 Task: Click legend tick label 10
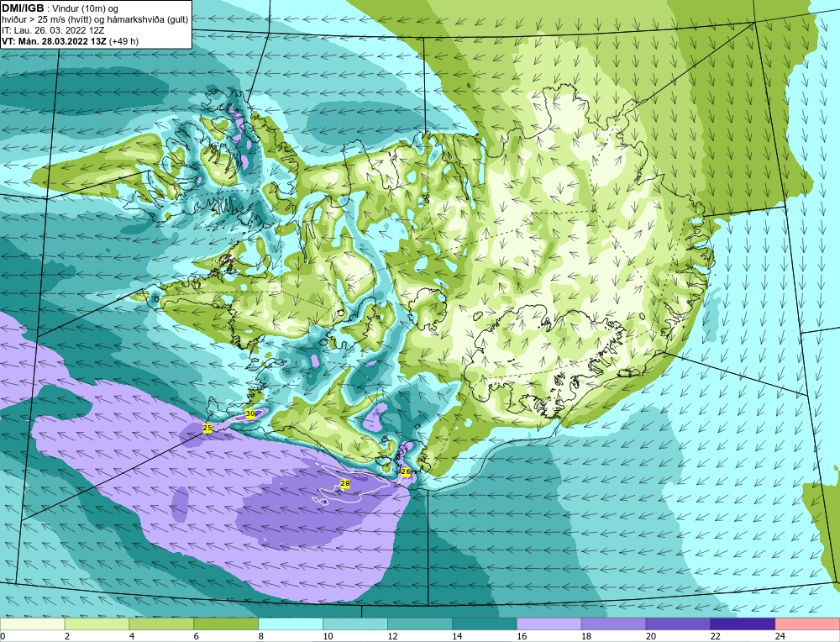point(328,636)
